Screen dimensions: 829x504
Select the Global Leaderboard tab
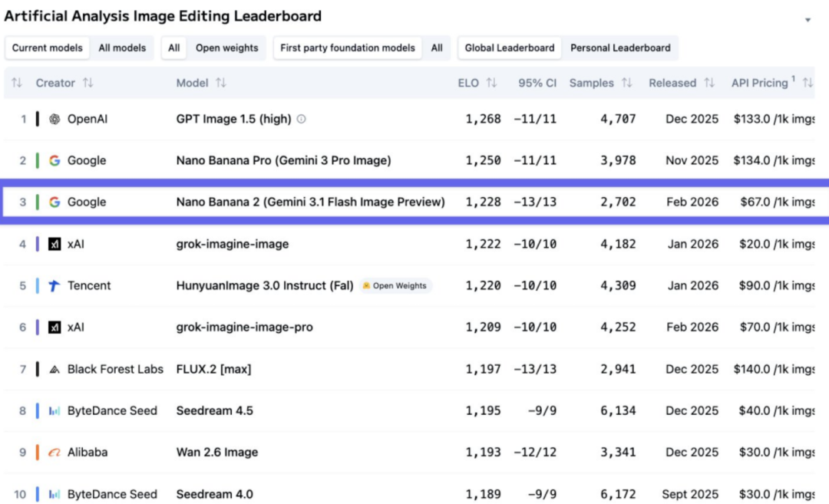click(510, 48)
